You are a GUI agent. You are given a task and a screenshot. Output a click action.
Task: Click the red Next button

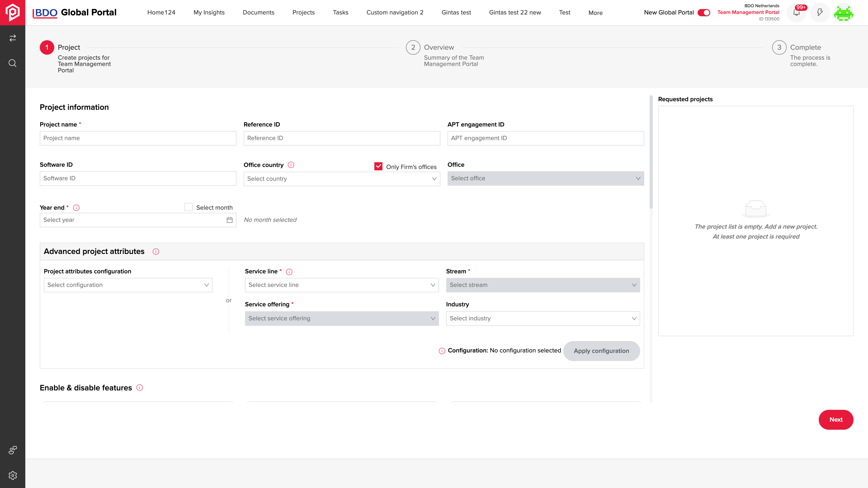pos(836,420)
